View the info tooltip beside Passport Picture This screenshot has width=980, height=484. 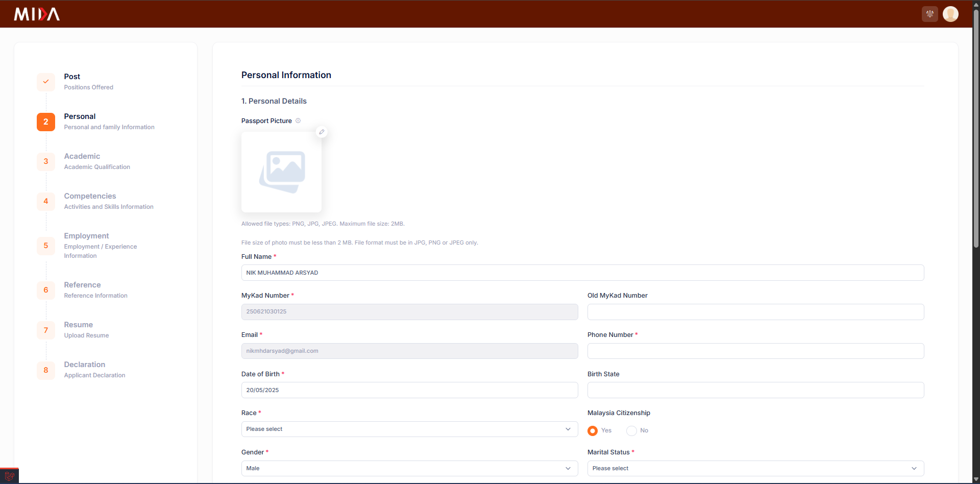click(298, 120)
